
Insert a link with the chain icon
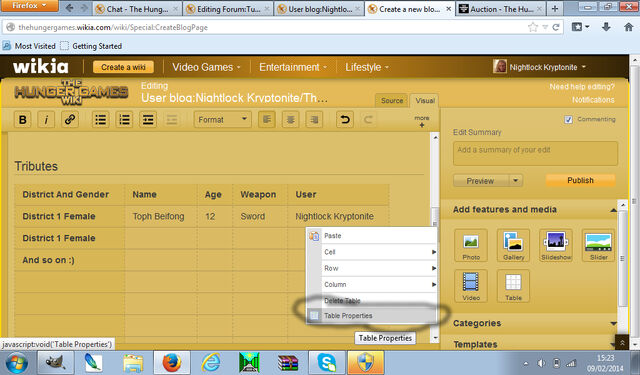pyautogui.click(x=70, y=120)
